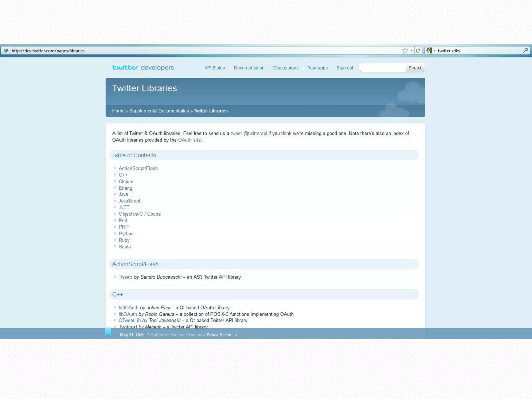Dismiss the Follow Button notice with x
532x399 pixels.
[x=236, y=335]
